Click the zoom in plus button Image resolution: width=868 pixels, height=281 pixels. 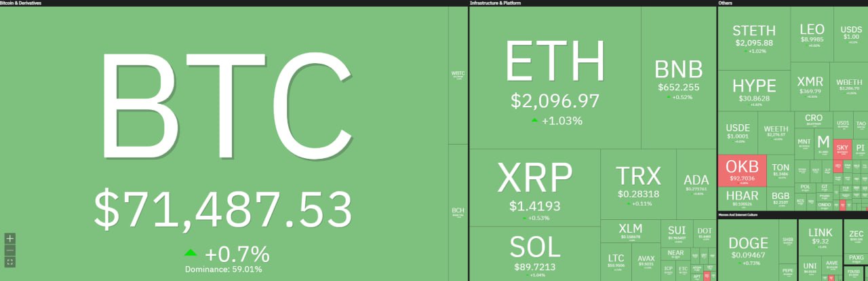point(10,238)
